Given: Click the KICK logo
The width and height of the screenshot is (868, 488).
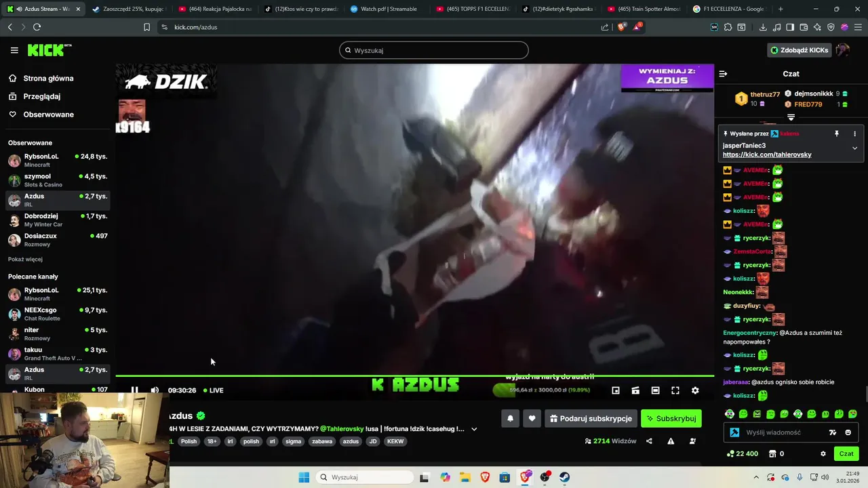Looking at the screenshot, I should click(49, 50).
